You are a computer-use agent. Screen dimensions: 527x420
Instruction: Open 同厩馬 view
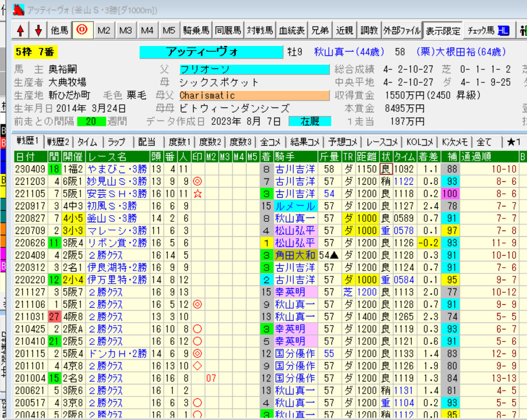click(x=228, y=30)
